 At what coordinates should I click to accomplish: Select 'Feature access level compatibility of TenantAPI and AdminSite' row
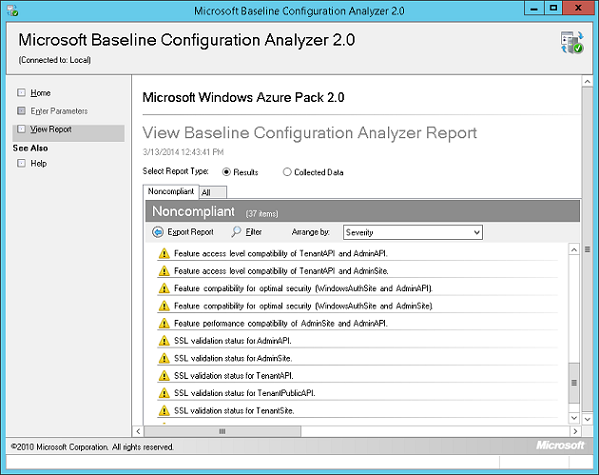[357, 271]
